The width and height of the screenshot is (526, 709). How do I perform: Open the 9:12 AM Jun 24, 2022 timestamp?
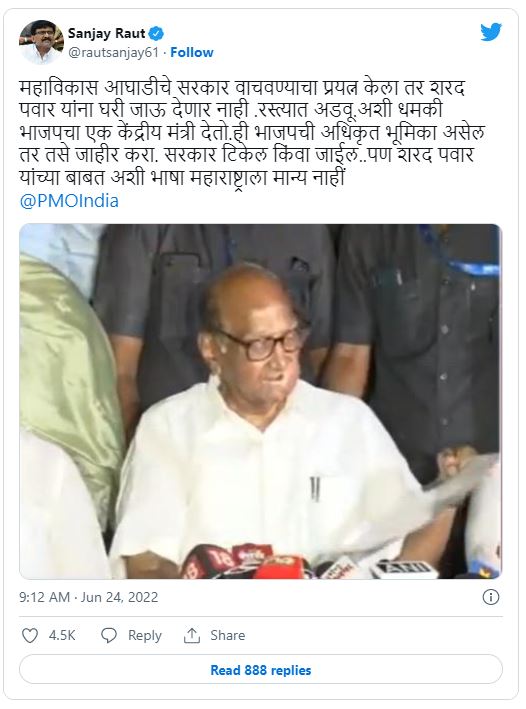89,597
